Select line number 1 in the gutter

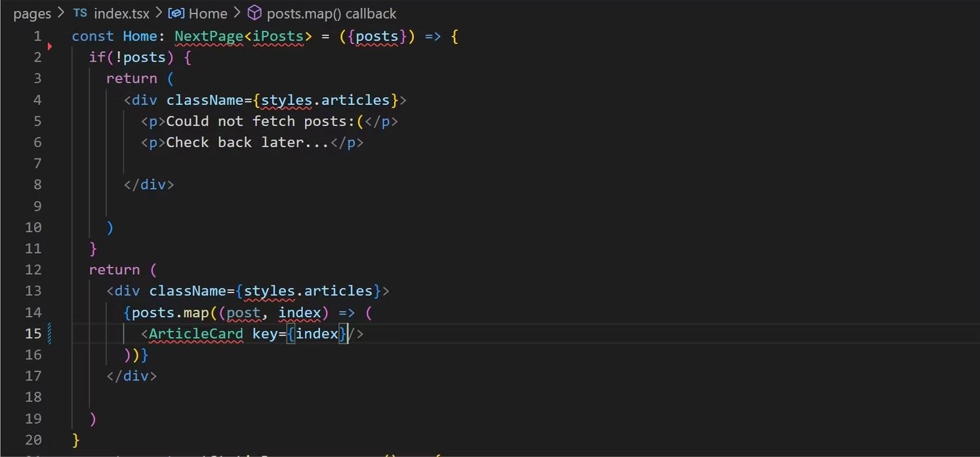tap(37, 36)
